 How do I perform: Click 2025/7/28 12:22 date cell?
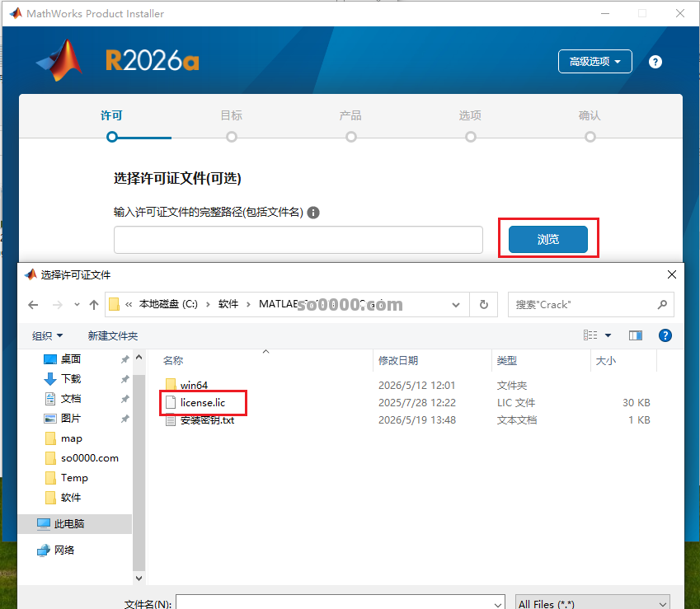coord(417,402)
